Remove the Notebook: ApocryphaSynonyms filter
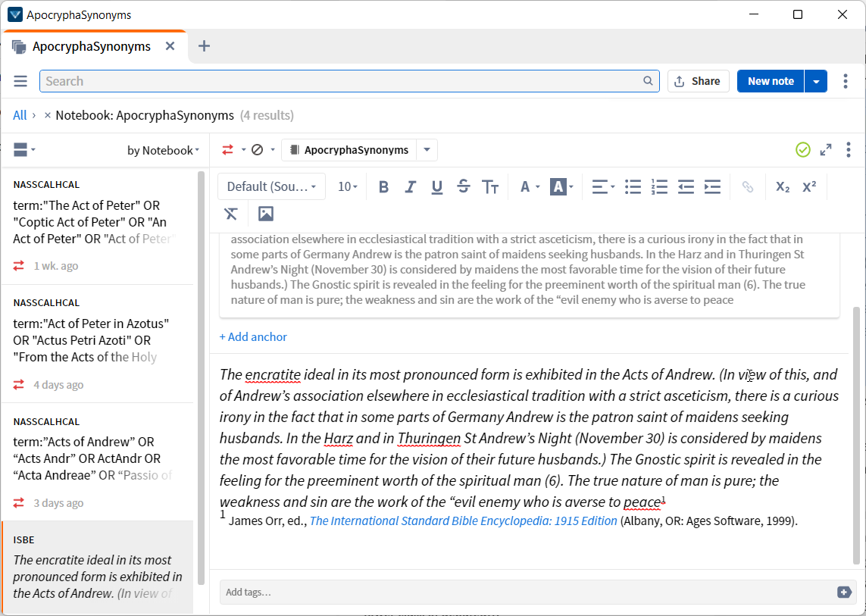 click(x=48, y=115)
